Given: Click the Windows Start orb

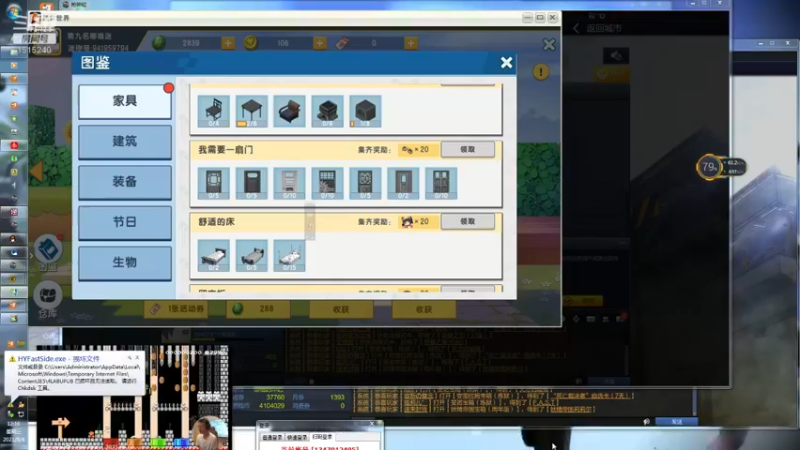Looking at the screenshot, I should 13,11.
